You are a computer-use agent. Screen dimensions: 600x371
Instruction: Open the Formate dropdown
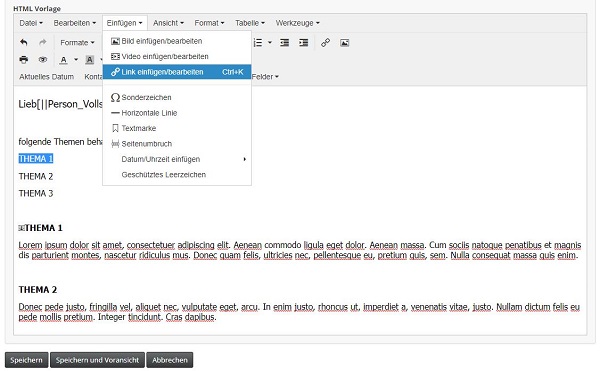[77, 42]
